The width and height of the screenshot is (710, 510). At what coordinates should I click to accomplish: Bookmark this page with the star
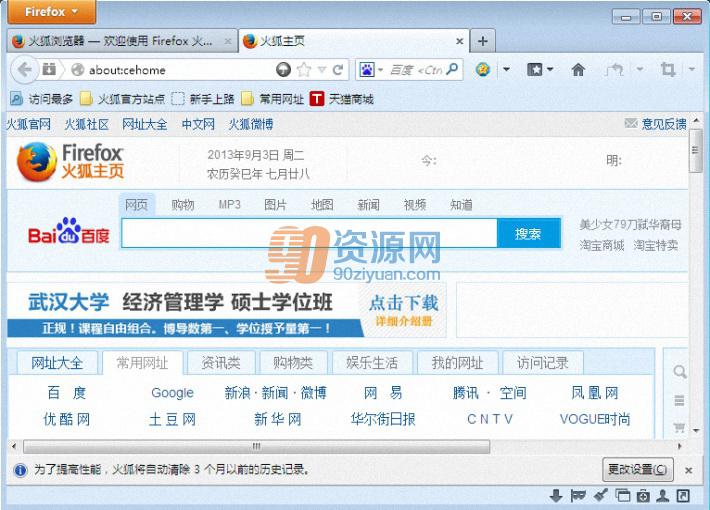[304, 69]
